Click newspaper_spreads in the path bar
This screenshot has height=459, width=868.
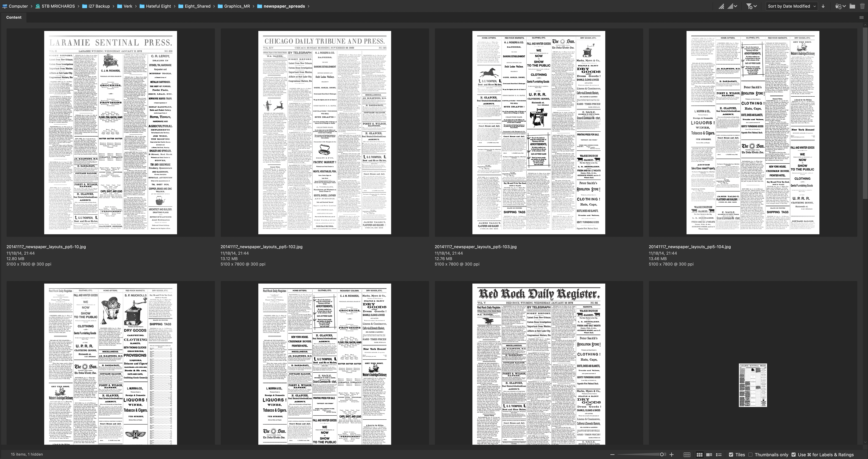coord(284,6)
